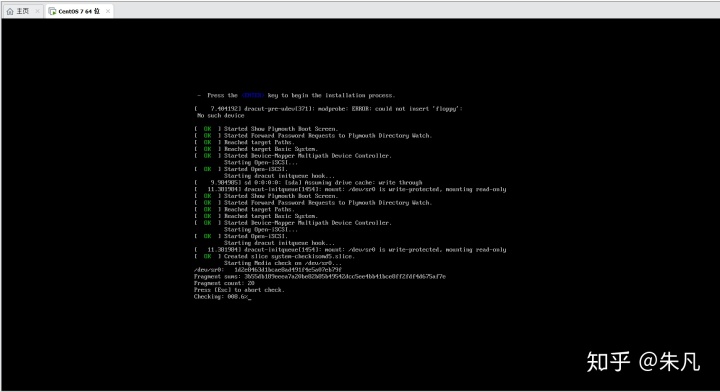Viewport: 720px width, 392px height.
Task: Click the 'No such device' line
Action: pyautogui.click(x=221, y=116)
